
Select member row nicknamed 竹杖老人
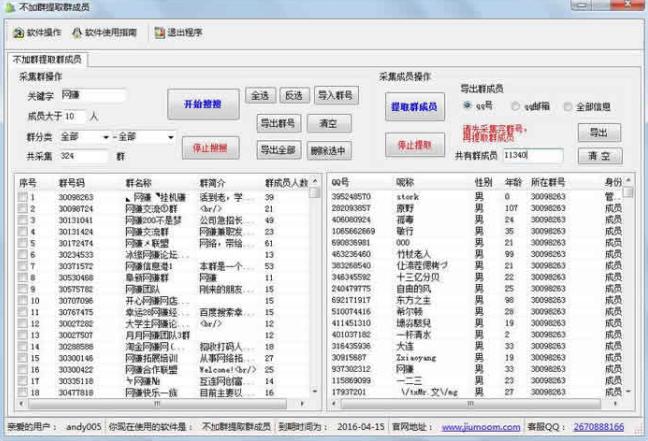[x=477, y=254]
